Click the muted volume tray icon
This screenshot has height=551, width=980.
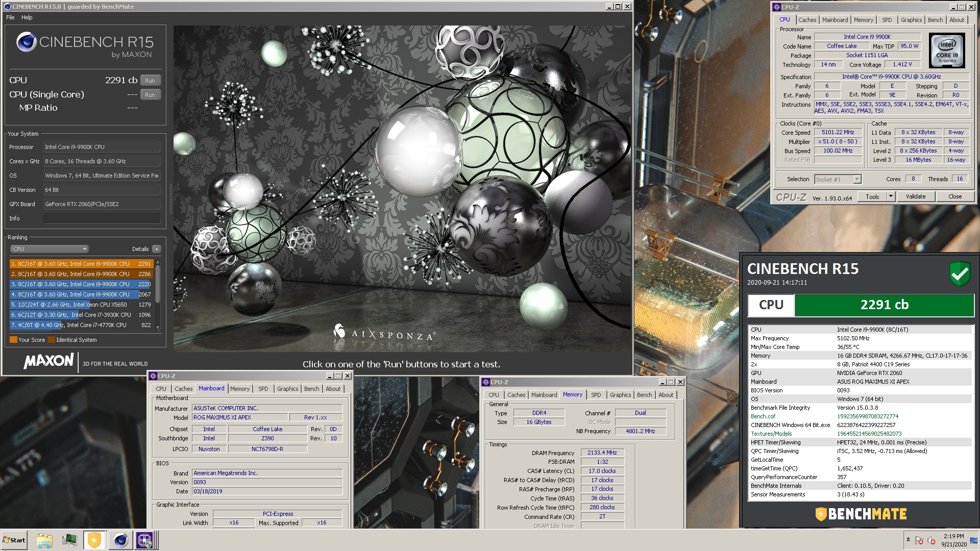coord(931,540)
